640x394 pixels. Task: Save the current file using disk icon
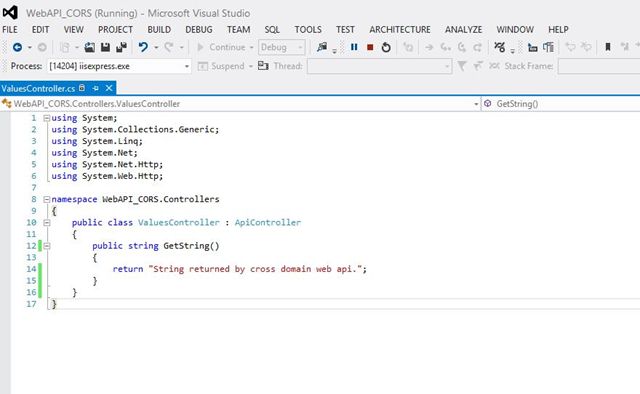[105, 47]
